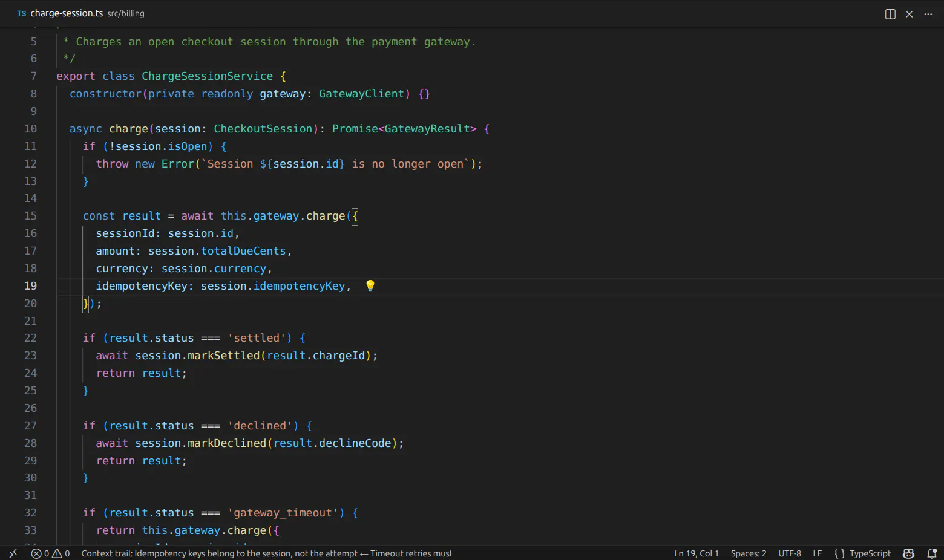Screen dimensions: 944x560
Task: Click 'return result;' on line 24
Action: pos(142,373)
